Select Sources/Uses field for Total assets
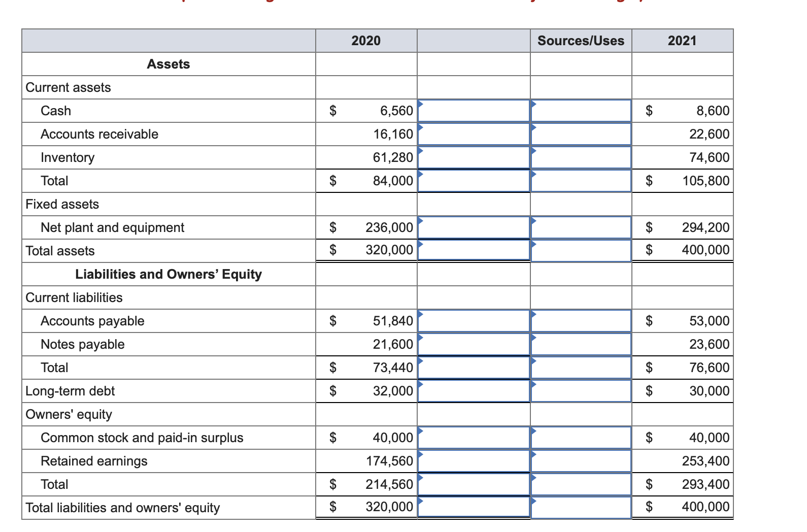This screenshot has height=532, width=807. (581, 250)
